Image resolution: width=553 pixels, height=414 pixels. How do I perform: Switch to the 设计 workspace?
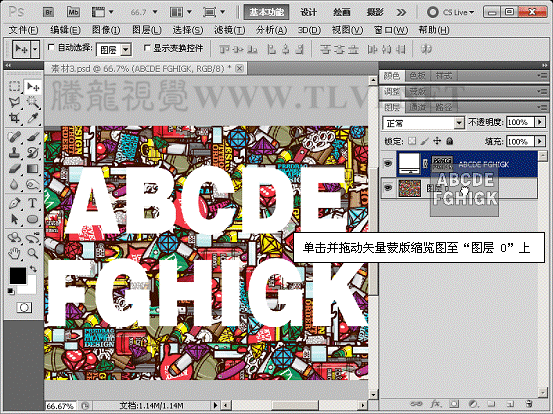point(309,12)
